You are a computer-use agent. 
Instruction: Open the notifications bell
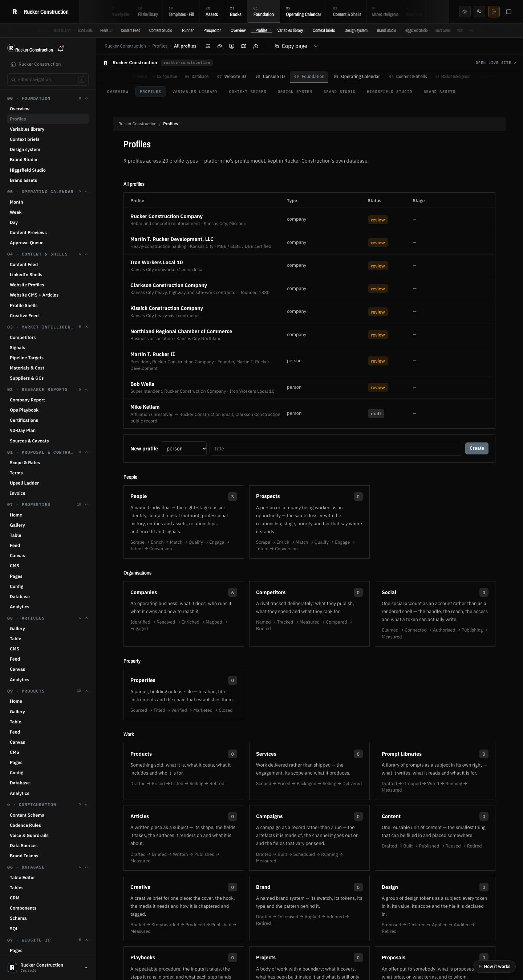pyautogui.click(x=61, y=49)
